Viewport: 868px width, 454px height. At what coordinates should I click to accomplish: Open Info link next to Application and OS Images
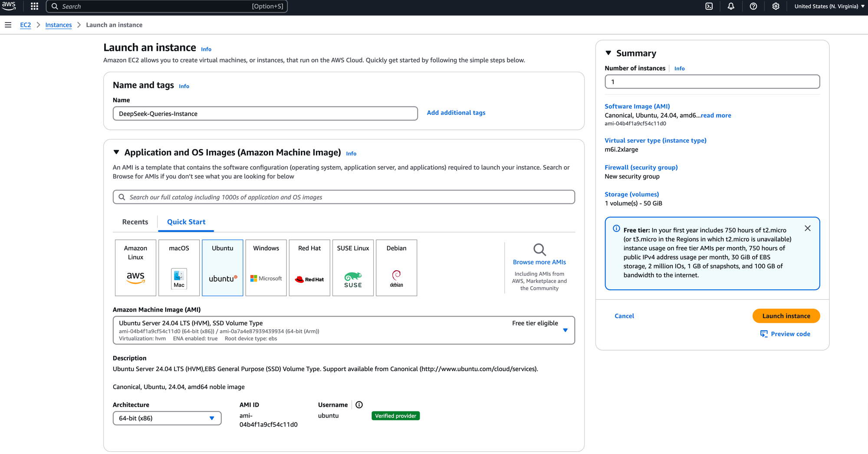click(x=351, y=153)
